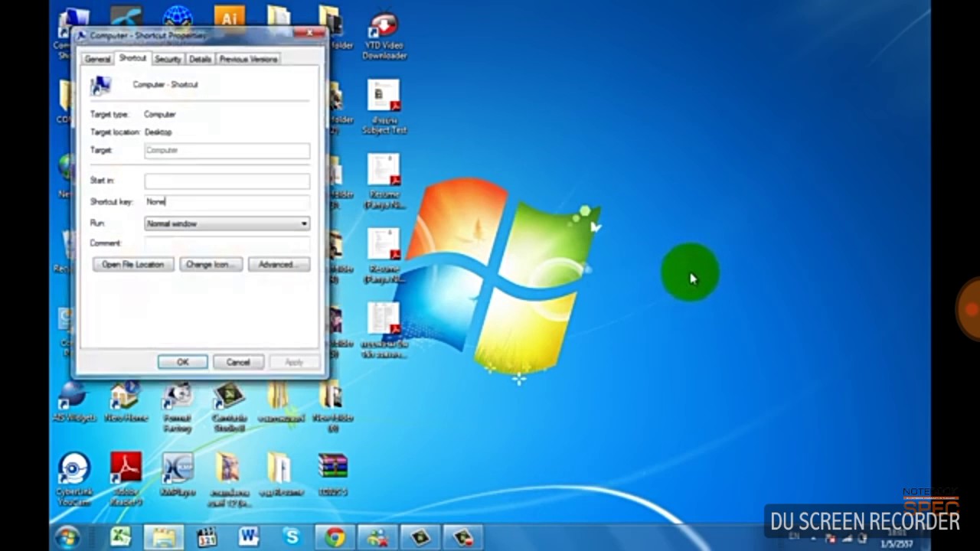This screenshot has height=551, width=980.
Task: Click the taskbar date 1/5/2557
Action: [897, 544]
